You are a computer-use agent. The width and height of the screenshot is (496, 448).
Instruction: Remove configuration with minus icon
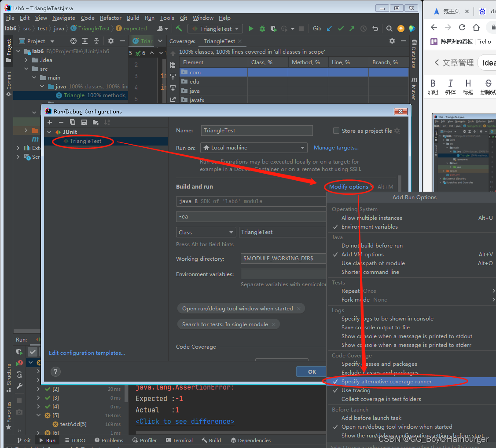pos(61,122)
